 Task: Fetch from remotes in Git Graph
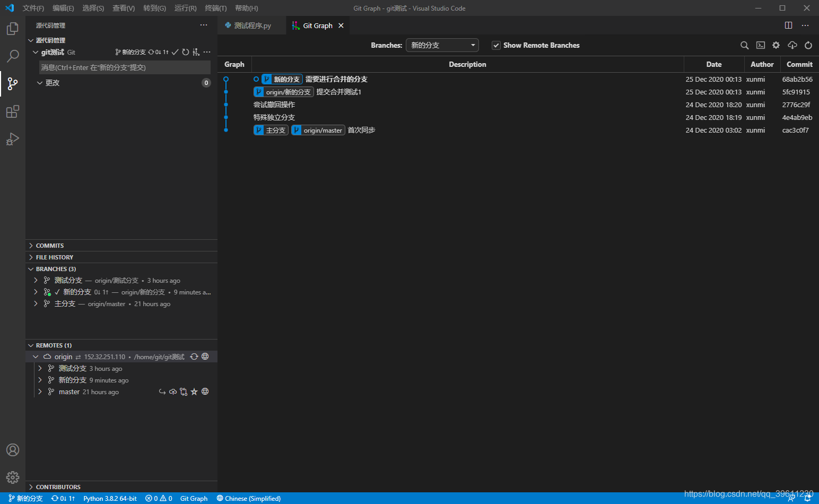click(x=792, y=45)
